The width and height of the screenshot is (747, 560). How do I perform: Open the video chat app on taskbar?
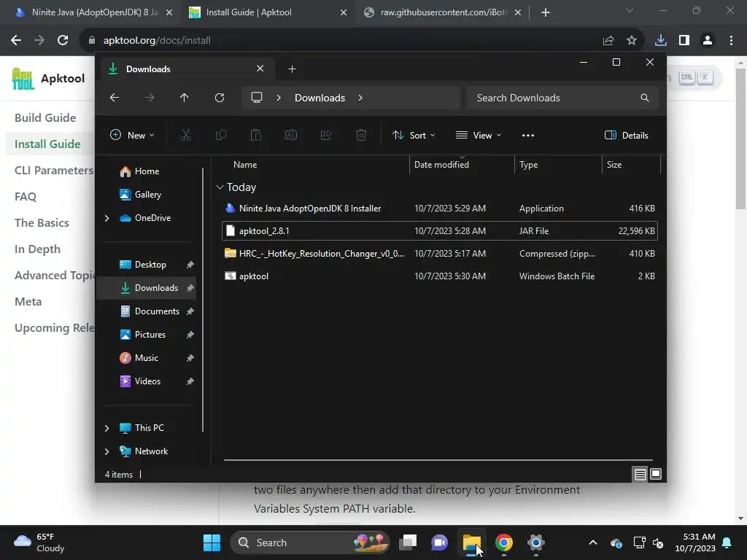pos(439,542)
